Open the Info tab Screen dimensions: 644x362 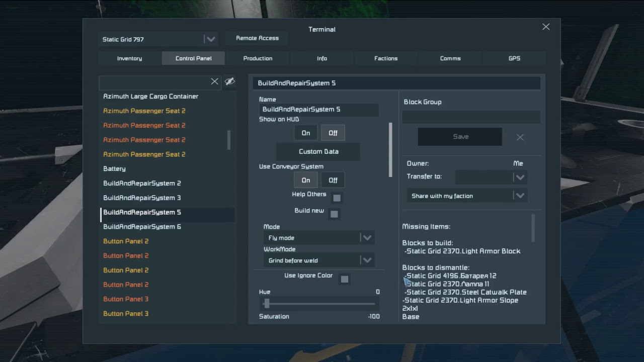tap(322, 58)
